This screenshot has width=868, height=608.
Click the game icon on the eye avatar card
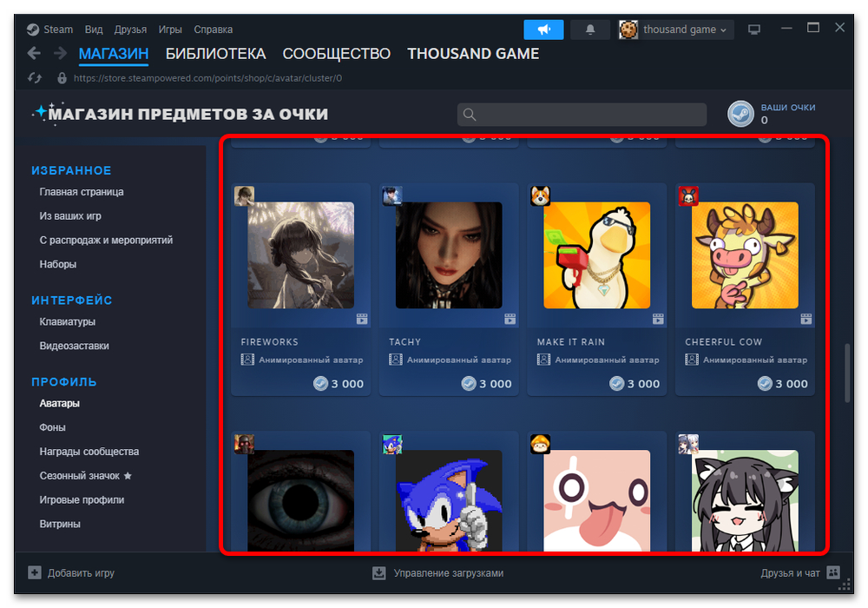[x=244, y=444]
